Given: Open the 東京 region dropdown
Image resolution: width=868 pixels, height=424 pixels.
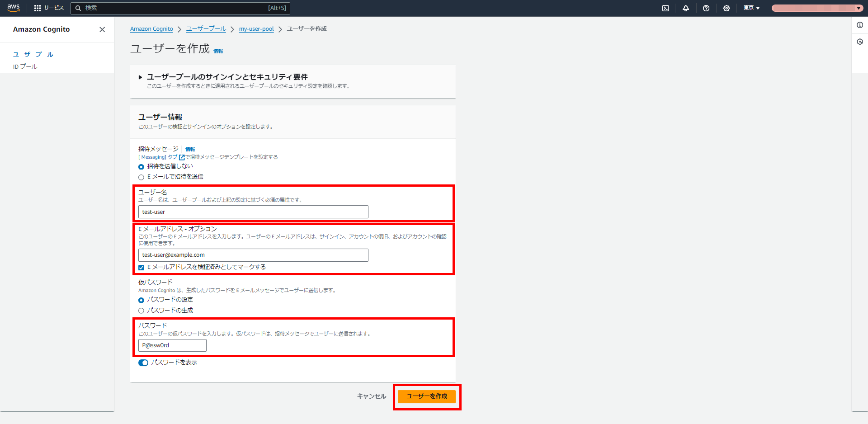Looking at the screenshot, I should (750, 8).
